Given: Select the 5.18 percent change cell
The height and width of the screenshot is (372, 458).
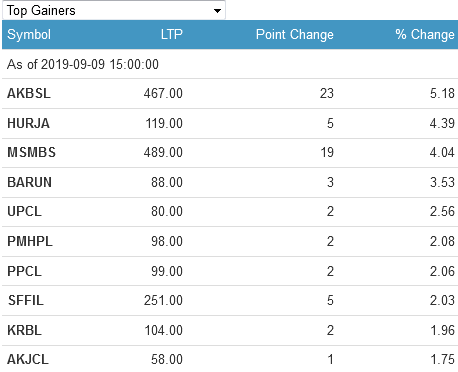Looking at the screenshot, I should tap(442, 94).
